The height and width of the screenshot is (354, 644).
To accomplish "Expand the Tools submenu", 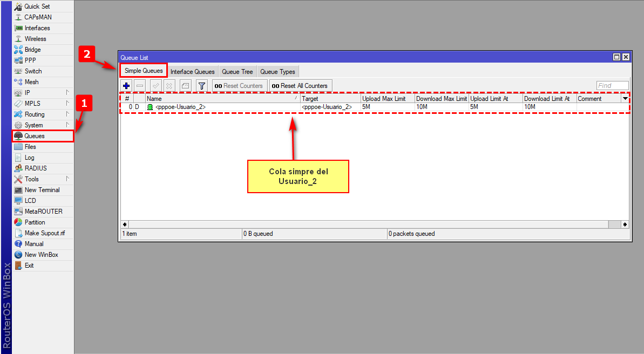I will coord(31,179).
